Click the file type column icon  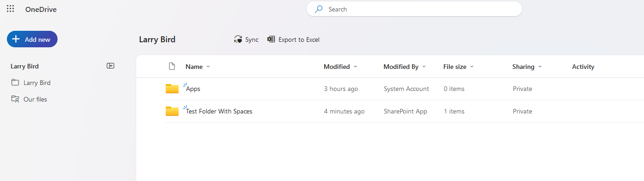(x=172, y=67)
